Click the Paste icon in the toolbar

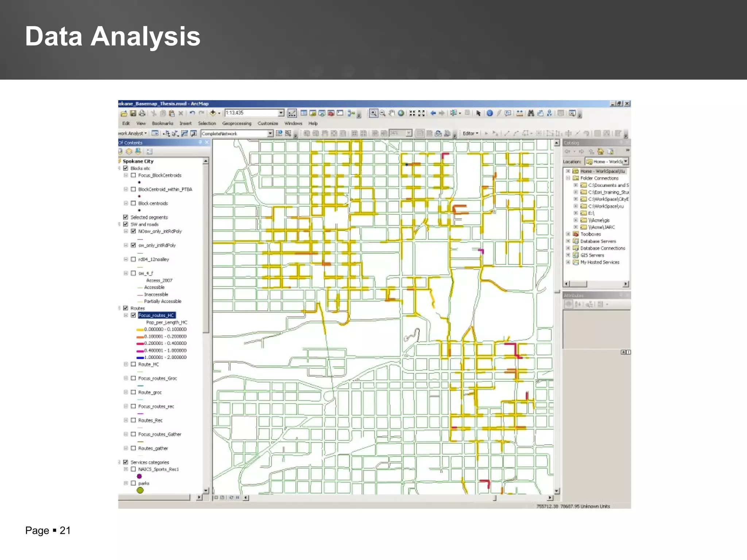(x=171, y=113)
